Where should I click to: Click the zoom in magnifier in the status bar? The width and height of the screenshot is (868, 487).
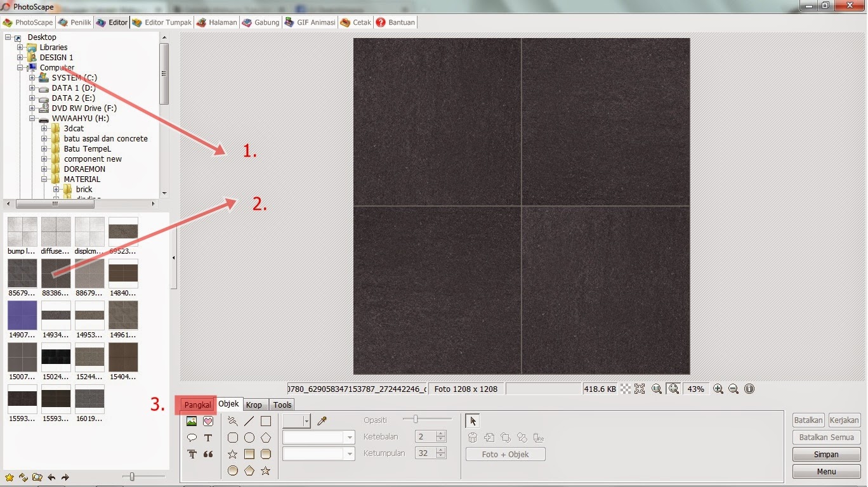718,389
